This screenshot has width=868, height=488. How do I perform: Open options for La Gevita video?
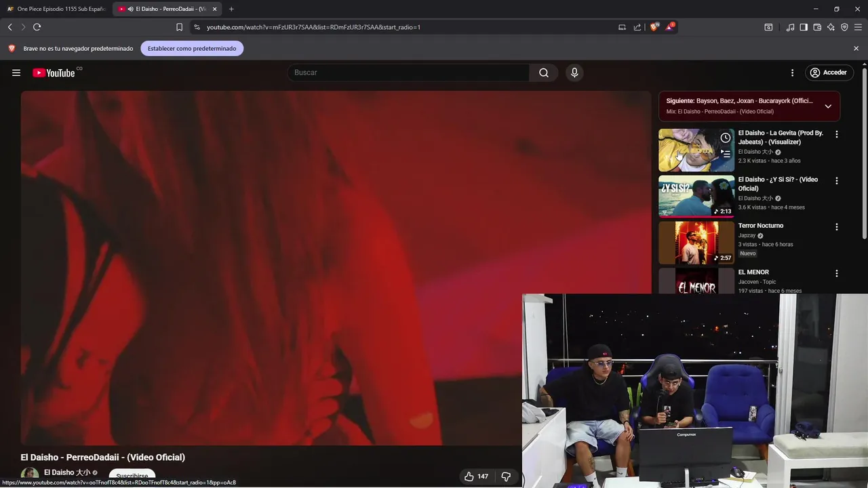click(836, 134)
